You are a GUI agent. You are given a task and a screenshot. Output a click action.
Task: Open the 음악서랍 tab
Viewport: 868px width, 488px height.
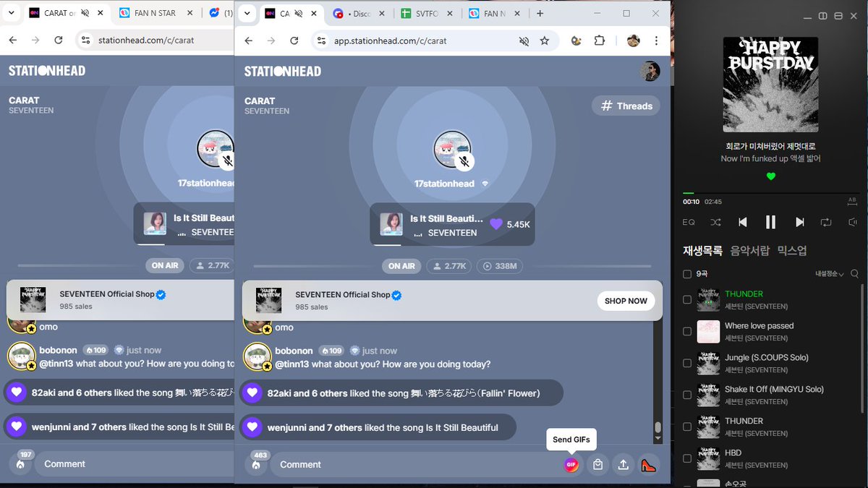[x=750, y=251]
